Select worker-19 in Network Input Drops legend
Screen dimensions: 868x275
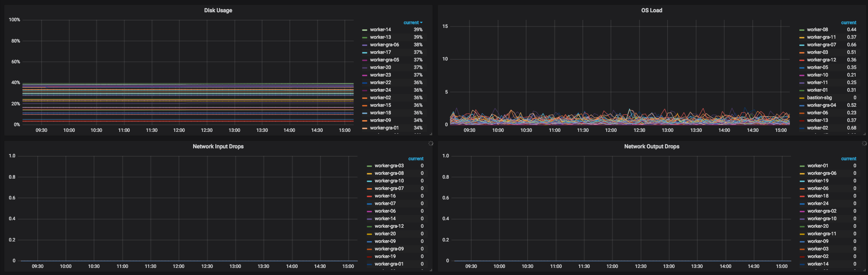point(385,257)
